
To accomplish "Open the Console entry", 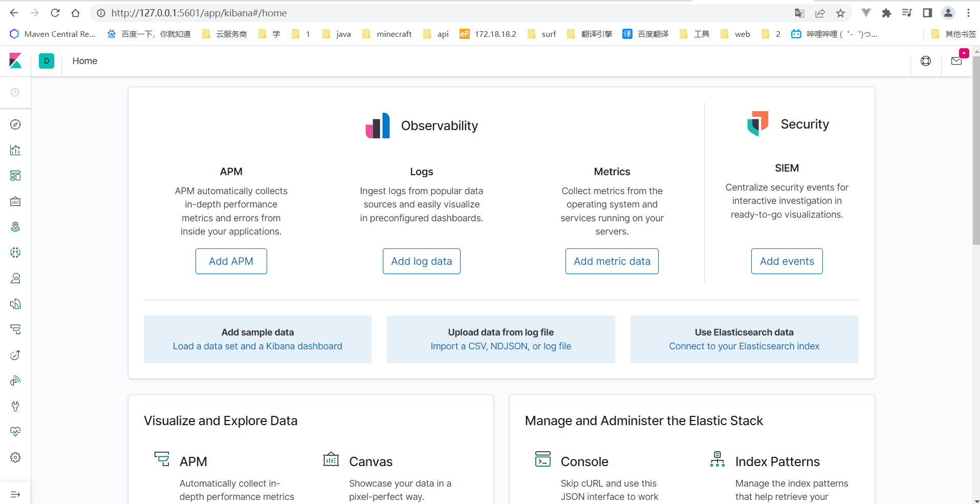I will click(584, 461).
